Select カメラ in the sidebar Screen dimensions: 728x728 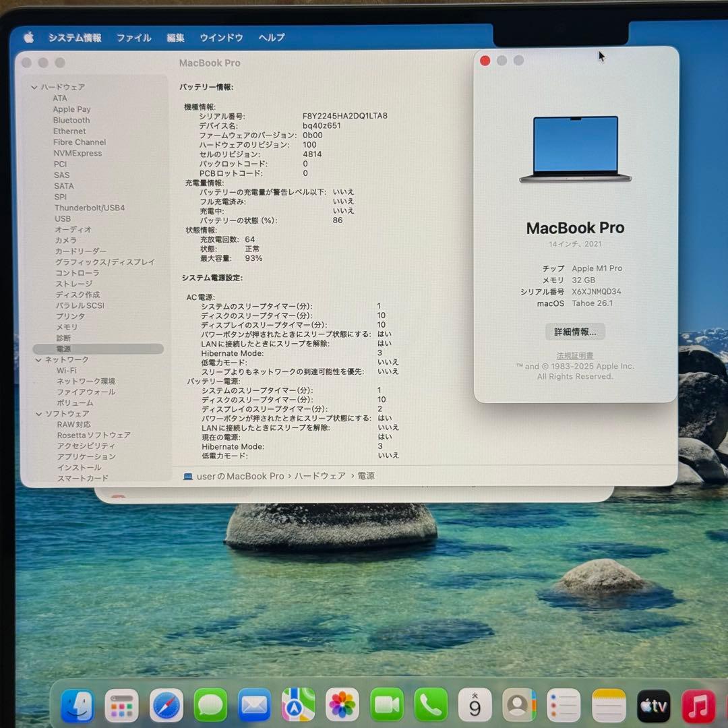click(x=66, y=240)
